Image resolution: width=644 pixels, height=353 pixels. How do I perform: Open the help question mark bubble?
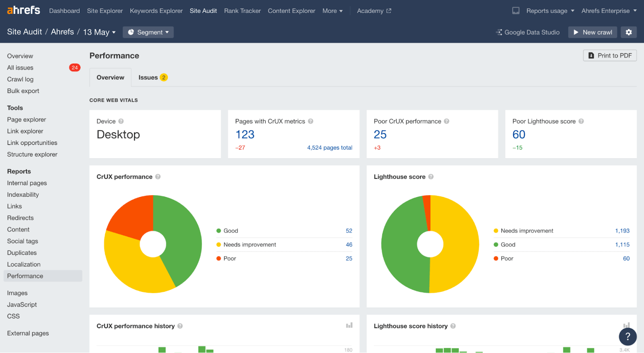[x=627, y=336]
